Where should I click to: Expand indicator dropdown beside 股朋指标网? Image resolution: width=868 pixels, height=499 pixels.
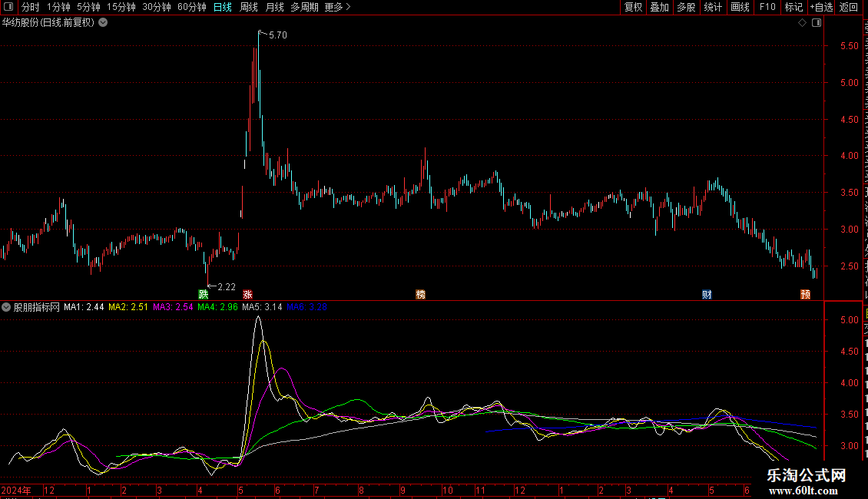pos(6,307)
